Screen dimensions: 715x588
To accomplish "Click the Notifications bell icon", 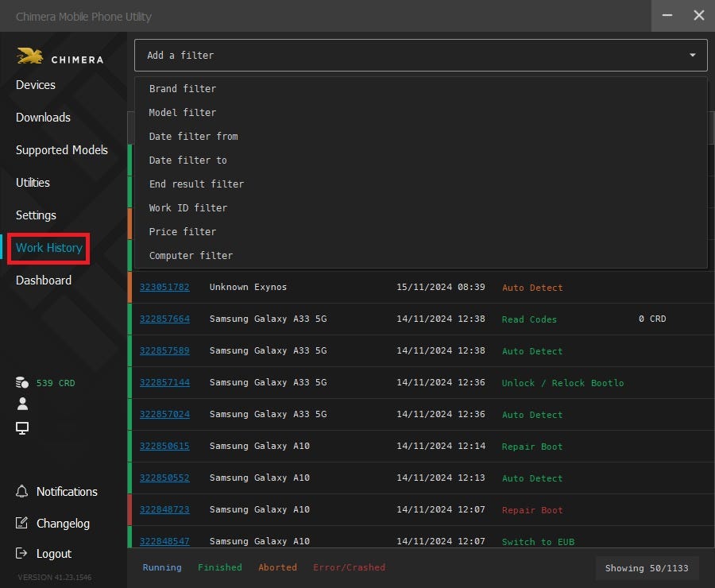I will [21, 491].
